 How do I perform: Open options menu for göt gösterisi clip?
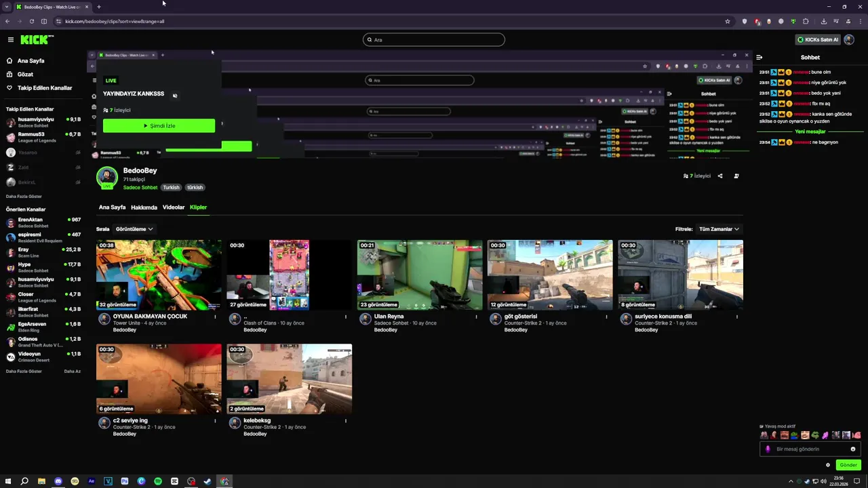[x=606, y=317]
